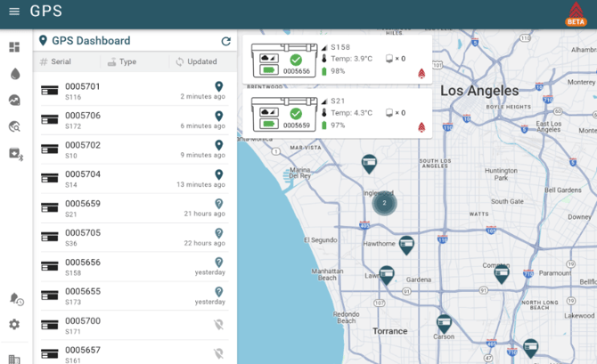Open the globe search sidebar icon
Screen dimensions: 597x364
click(14, 126)
